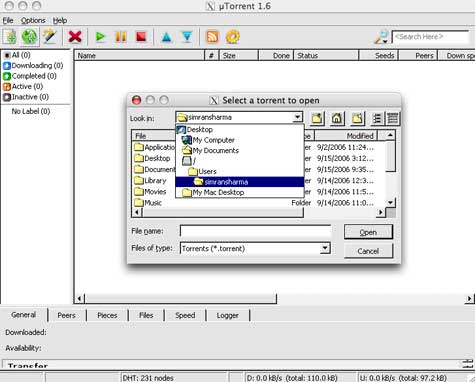Click the Move Up queue arrow icon
This screenshot has height=382, width=475.
166,37
